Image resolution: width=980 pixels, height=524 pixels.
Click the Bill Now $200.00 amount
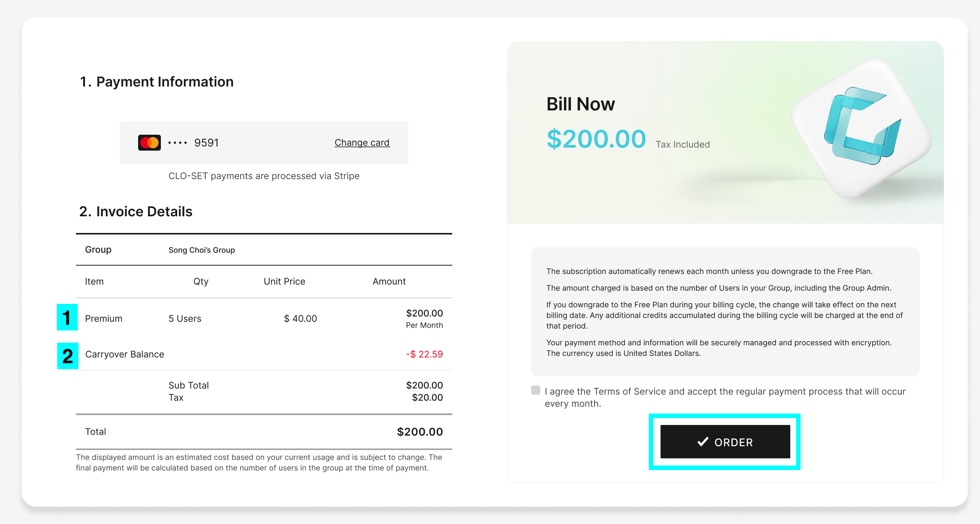pos(596,139)
